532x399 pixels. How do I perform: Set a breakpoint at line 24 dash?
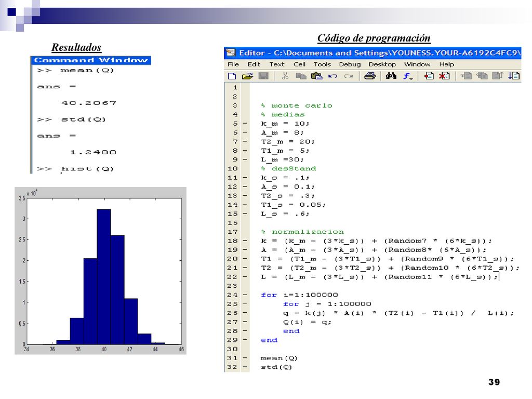click(x=245, y=295)
